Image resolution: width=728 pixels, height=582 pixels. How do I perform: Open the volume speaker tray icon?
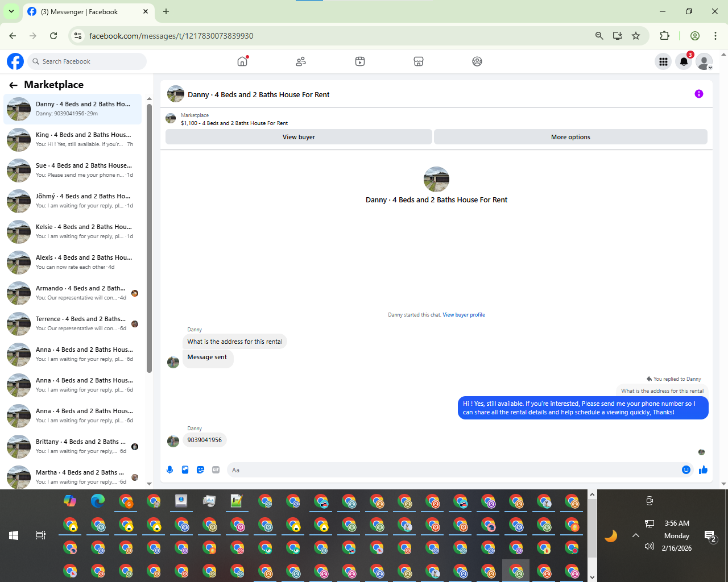click(x=650, y=547)
